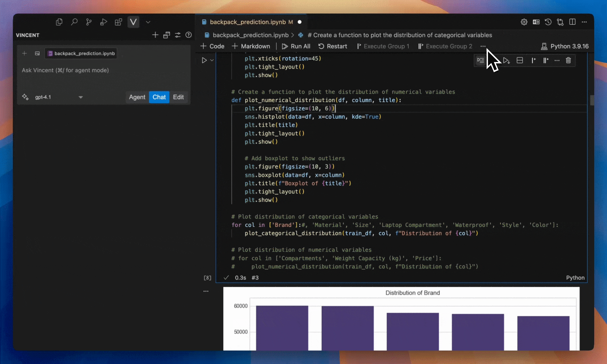Viewport: 607px width, 364px height.
Task: Open Vincent help question mark icon
Action: [x=189, y=35]
